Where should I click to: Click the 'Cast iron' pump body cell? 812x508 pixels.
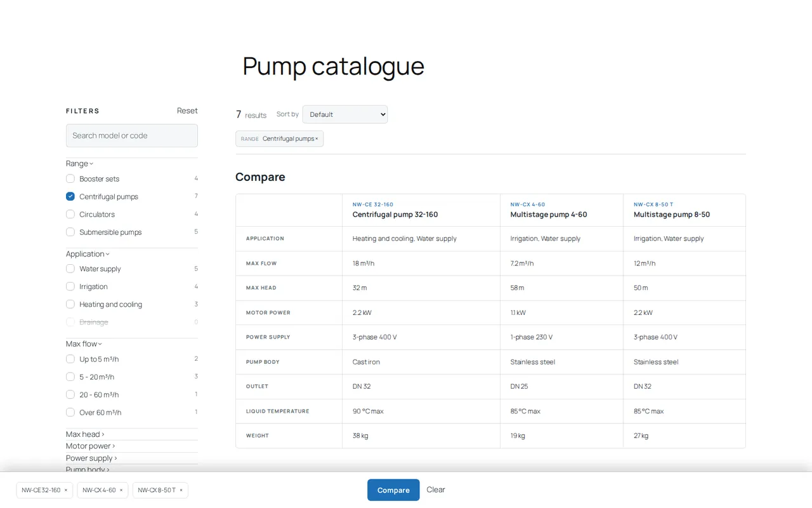tap(366, 362)
